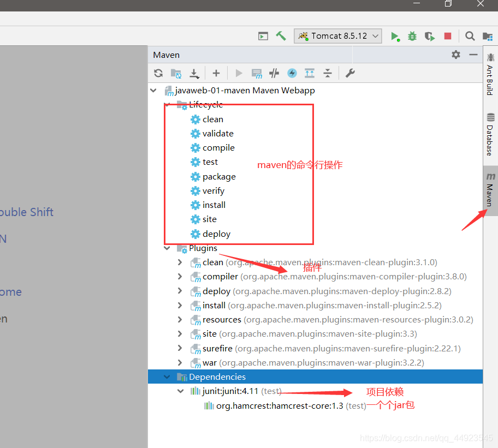The height and width of the screenshot is (448, 498).
Task: Expand the site plugin entry
Action: (180, 333)
